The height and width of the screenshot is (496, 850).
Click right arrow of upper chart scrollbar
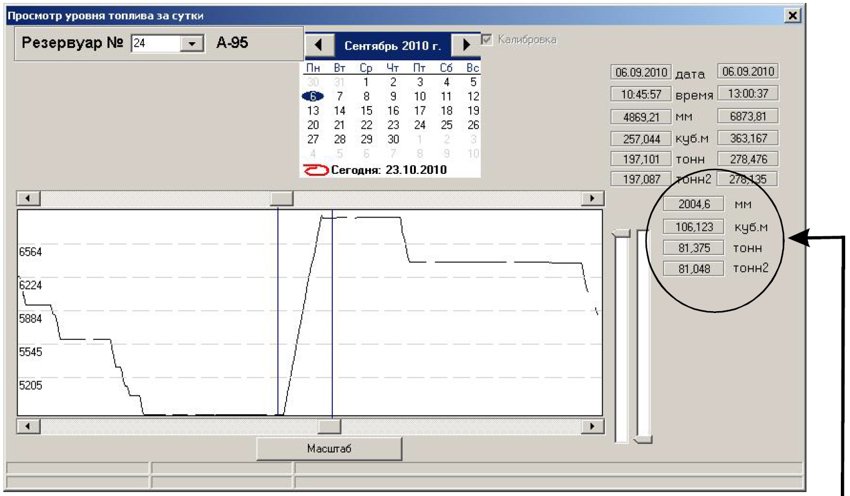[x=592, y=198]
